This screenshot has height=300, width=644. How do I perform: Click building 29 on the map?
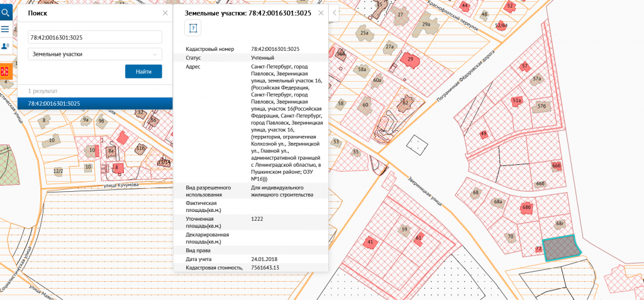pos(410,60)
